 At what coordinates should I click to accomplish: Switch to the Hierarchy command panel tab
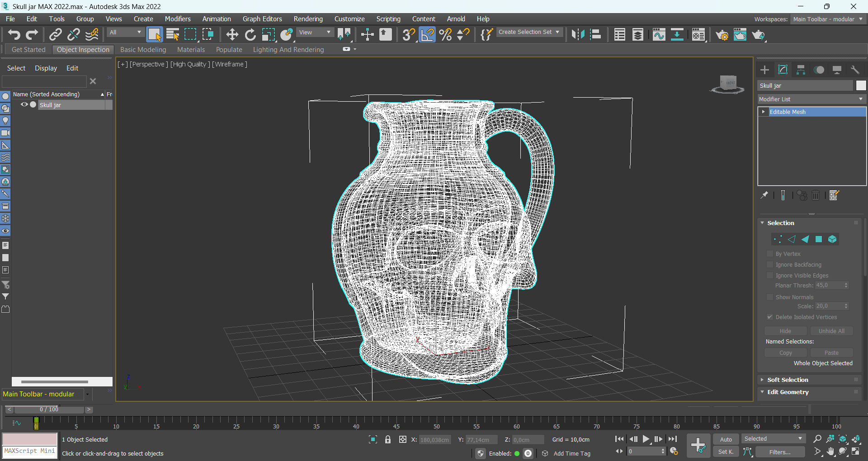click(x=801, y=70)
